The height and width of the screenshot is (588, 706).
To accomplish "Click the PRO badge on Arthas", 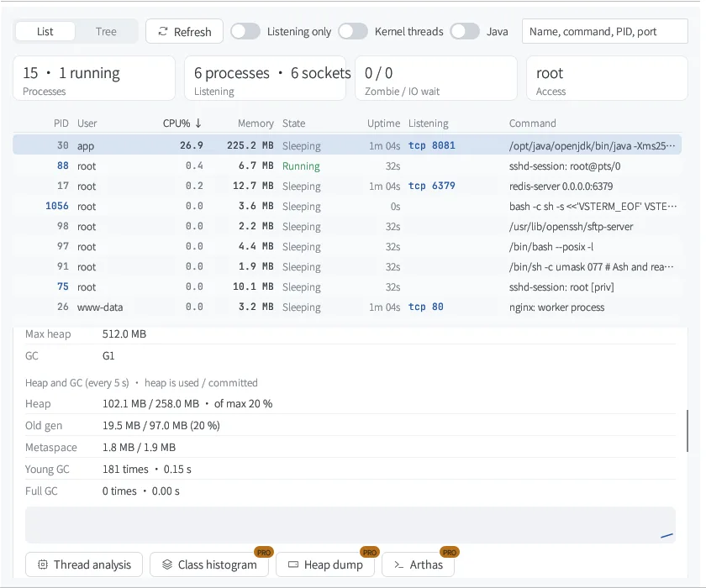I will [x=450, y=552].
